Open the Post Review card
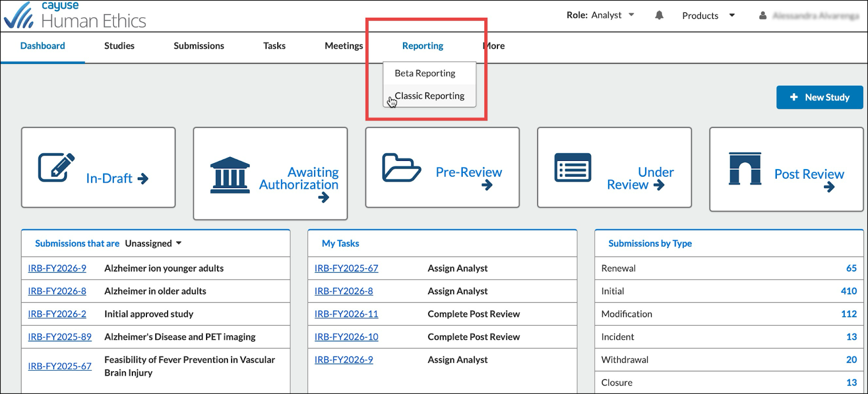This screenshot has height=394, width=868. (x=786, y=169)
